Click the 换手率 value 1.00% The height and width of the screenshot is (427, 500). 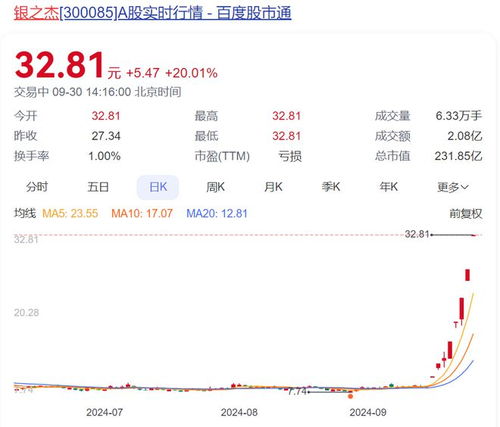(104, 156)
